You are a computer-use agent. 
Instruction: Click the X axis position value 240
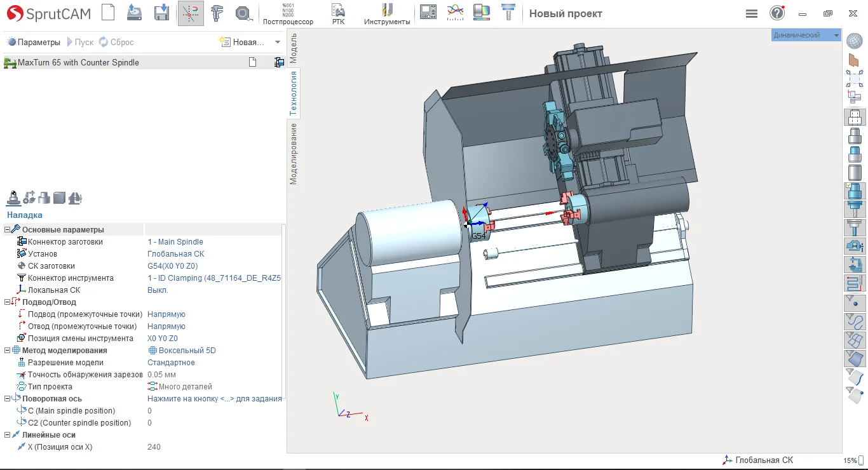coord(154,447)
